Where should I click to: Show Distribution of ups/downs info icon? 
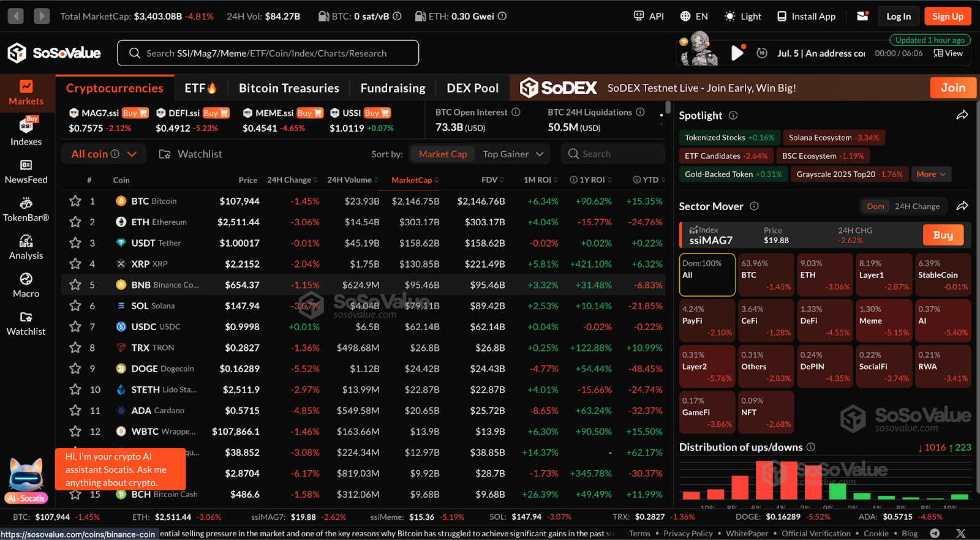811,447
